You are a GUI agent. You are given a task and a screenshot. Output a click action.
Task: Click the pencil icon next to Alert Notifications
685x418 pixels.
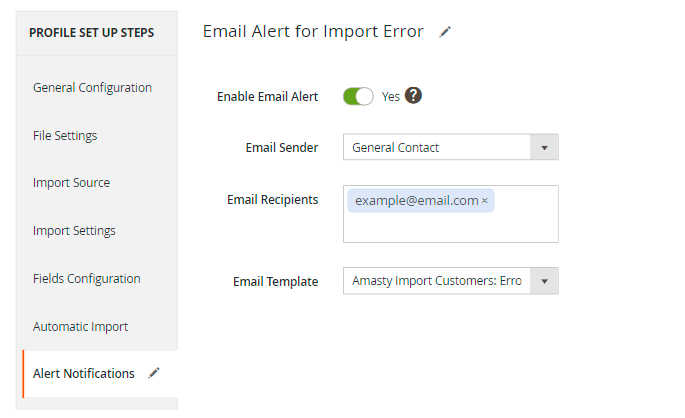154,373
